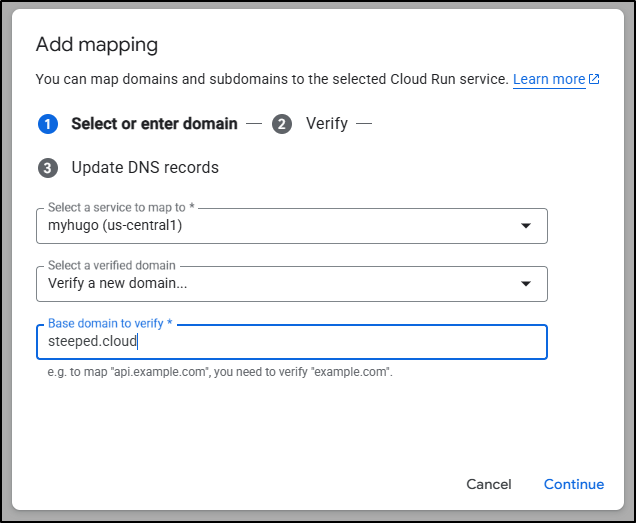Go to the 'Verify' step label
The image size is (636, 523).
[x=327, y=124]
